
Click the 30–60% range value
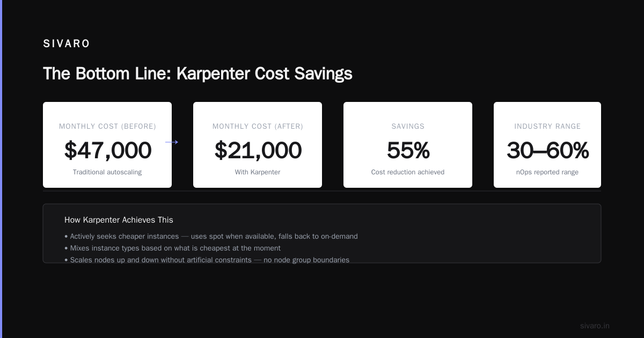[x=547, y=150]
